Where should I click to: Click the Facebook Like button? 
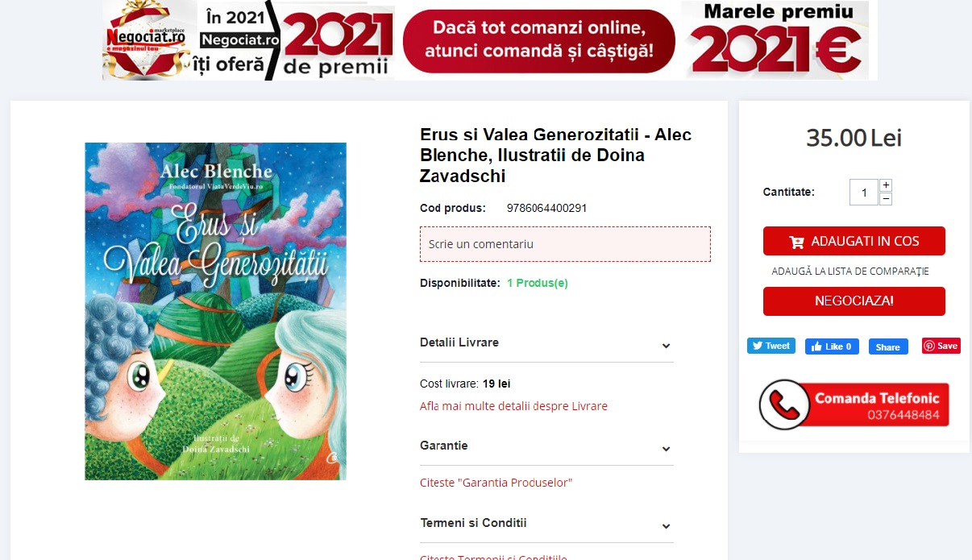[x=832, y=346]
